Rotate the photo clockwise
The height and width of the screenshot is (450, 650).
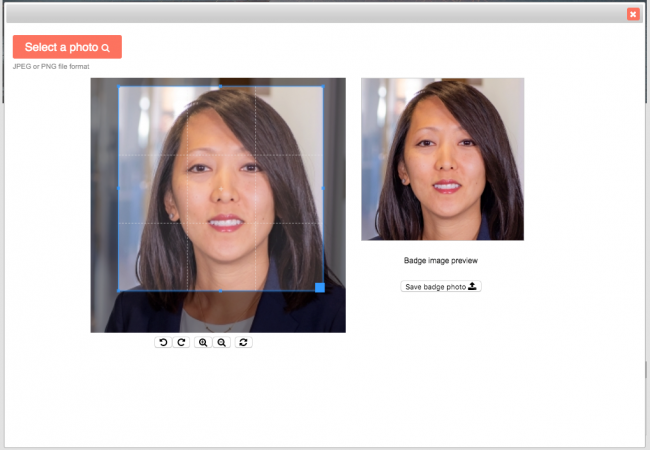[181, 342]
